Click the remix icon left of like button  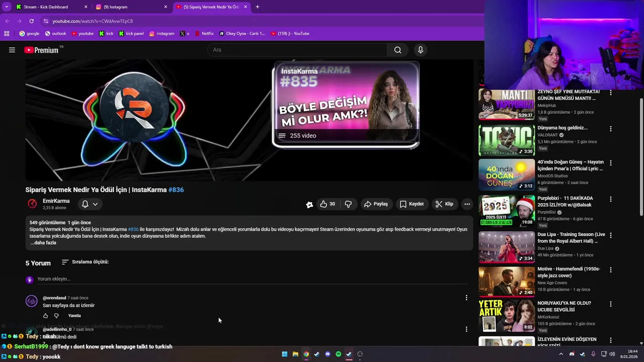point(309,204)
